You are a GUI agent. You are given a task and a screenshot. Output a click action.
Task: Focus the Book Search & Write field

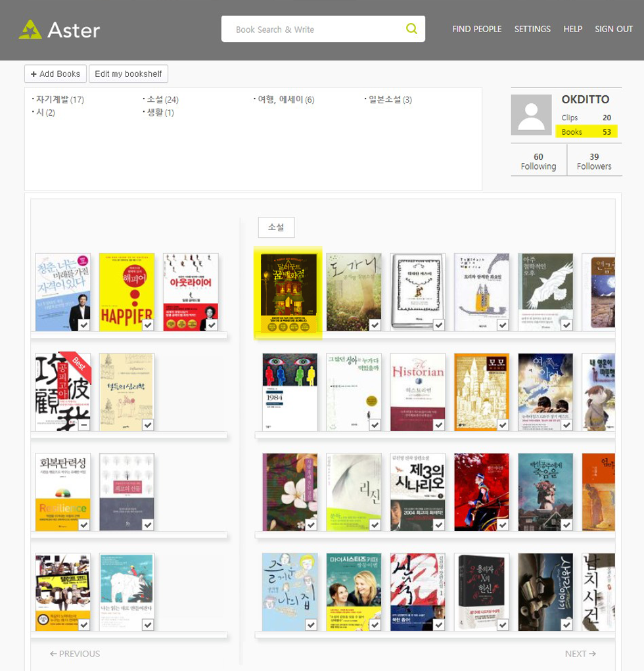[x=323, y=29]
